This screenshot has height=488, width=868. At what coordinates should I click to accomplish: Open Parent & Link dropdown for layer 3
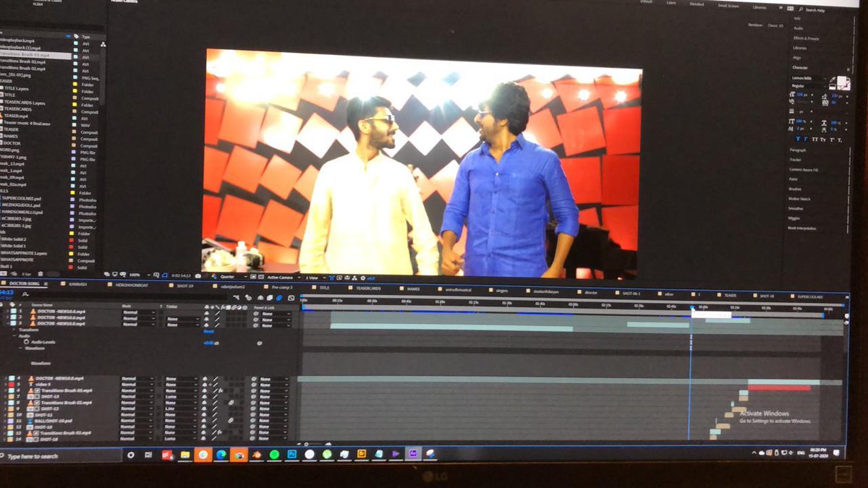(276, 324)
